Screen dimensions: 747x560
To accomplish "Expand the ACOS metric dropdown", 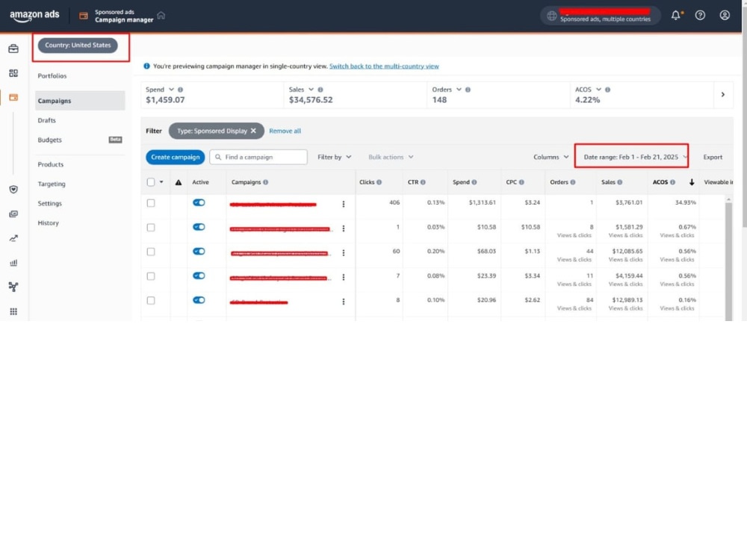I will pos(598,90).
